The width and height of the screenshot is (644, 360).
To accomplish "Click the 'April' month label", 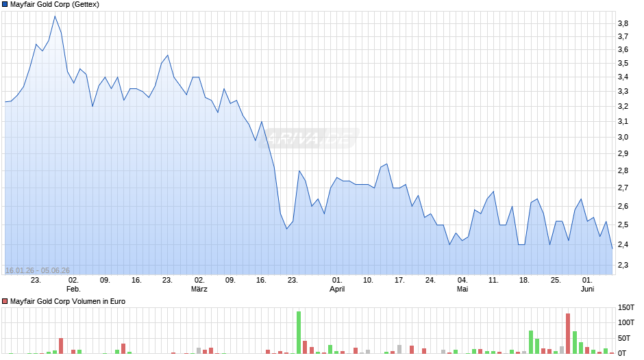I will [337, 289].
